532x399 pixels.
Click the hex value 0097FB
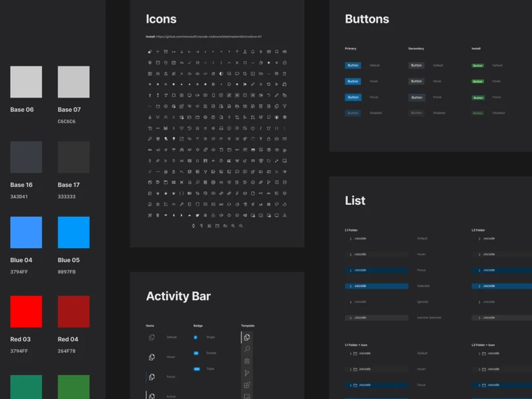point(66,272)
